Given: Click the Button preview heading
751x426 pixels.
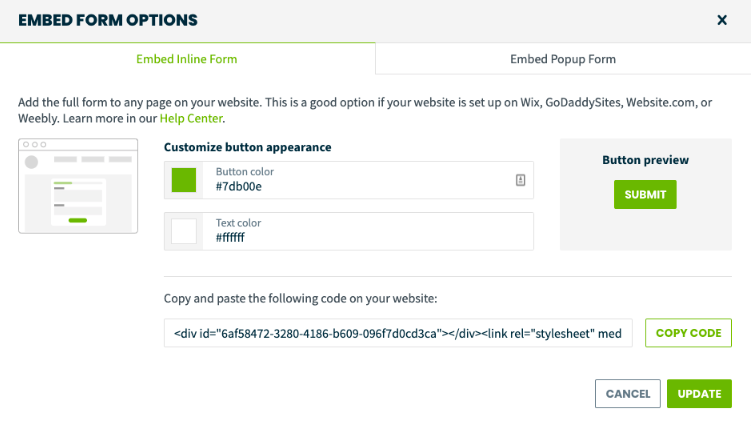Looking at the screenshot, I should [646, 160].
